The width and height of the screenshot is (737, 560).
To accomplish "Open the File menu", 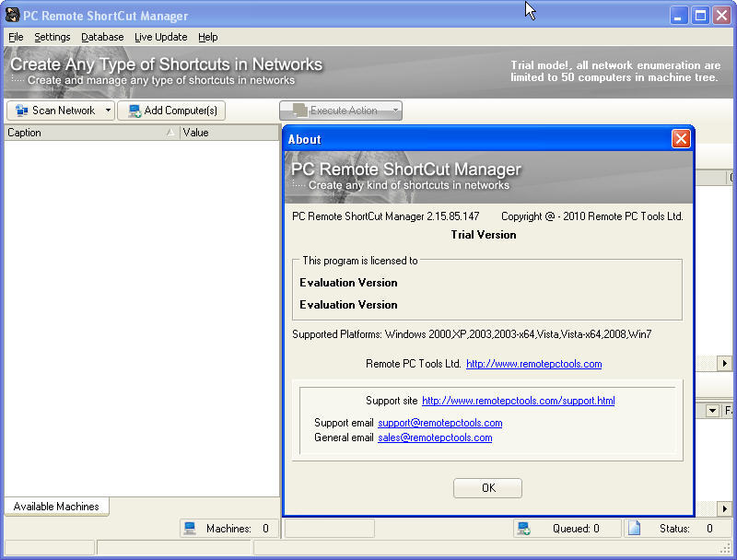I will coord(16,37).
